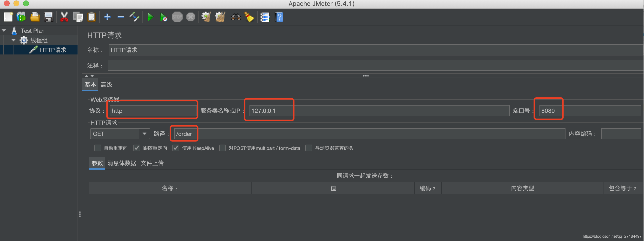Click the horizontal splitter dots handle
The height and width of the screenshot is (241, 644).
pos(366,76)
